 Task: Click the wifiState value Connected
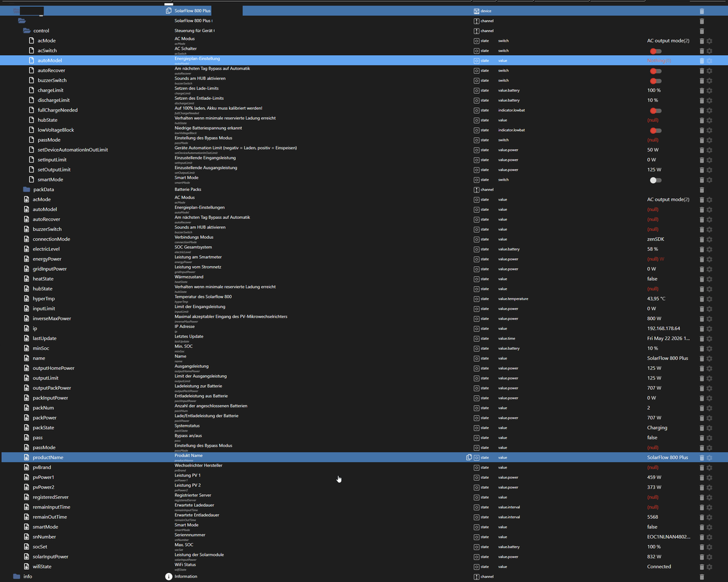coord(659,567)
